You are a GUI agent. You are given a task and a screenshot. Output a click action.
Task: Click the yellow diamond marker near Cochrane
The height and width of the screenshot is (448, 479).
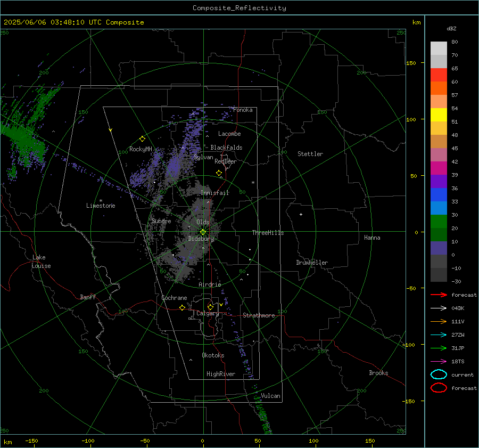click(x=182, y=307)
